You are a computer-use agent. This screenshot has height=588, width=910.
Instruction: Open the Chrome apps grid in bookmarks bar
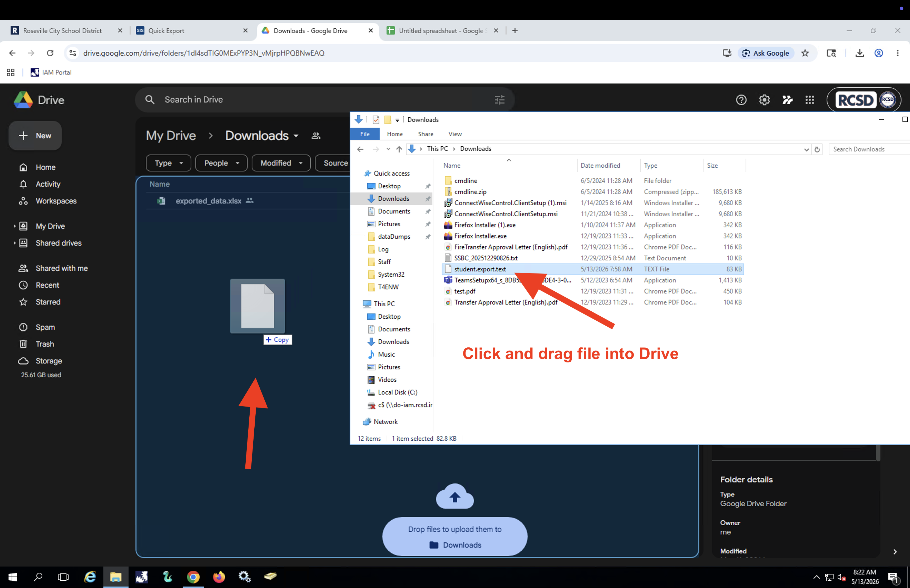click(11, 72)
